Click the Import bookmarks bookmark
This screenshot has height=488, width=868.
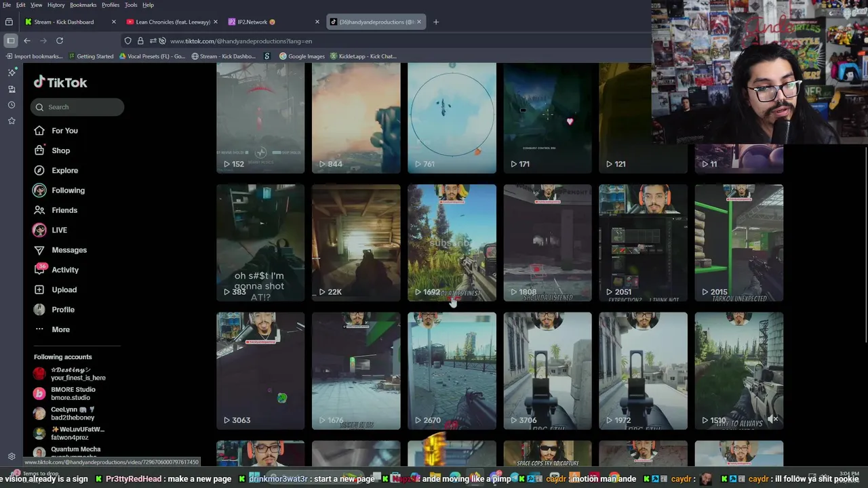33,56
